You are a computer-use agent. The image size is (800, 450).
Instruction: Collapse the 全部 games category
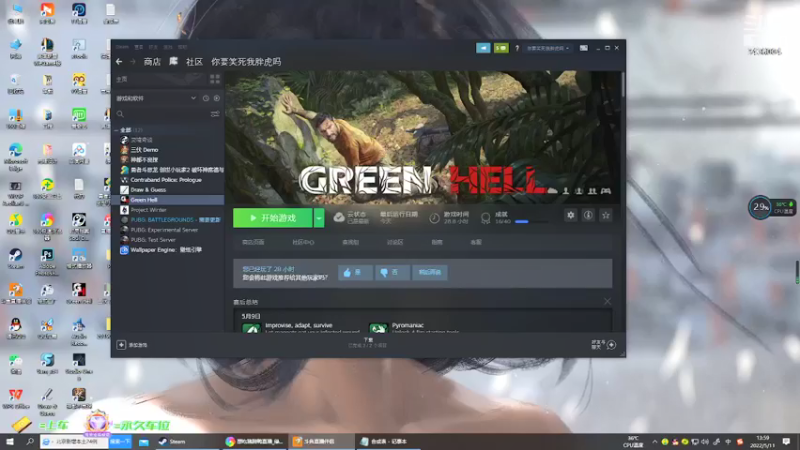coord(117,130)
